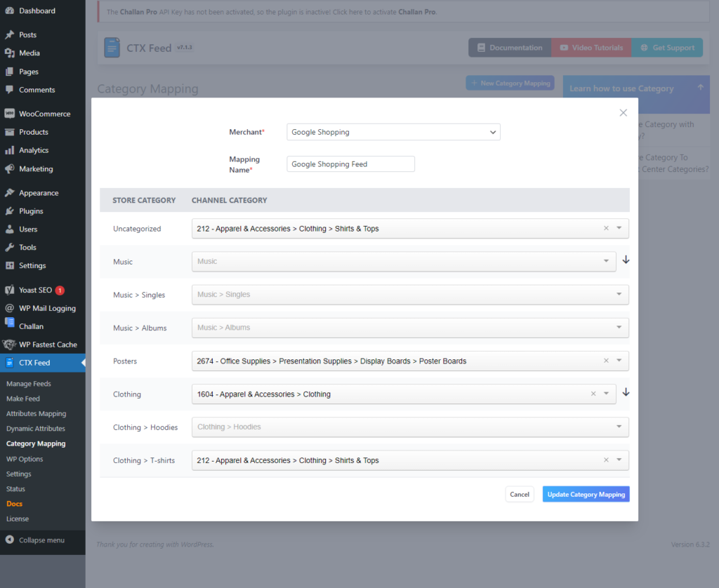Screen dimensions: 719x588
Task: Click New Category Mapping button
Action: coord(510,83)
